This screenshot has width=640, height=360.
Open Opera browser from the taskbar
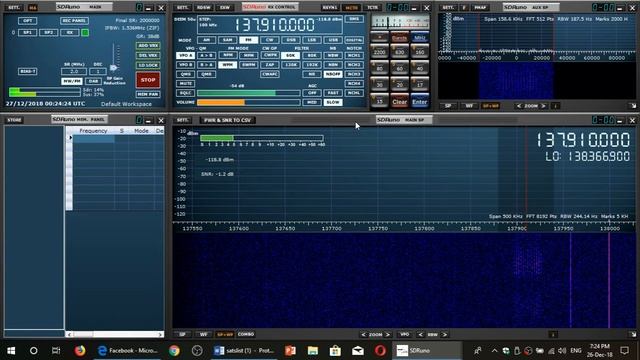pyautogui.click(x=380, y=350)
